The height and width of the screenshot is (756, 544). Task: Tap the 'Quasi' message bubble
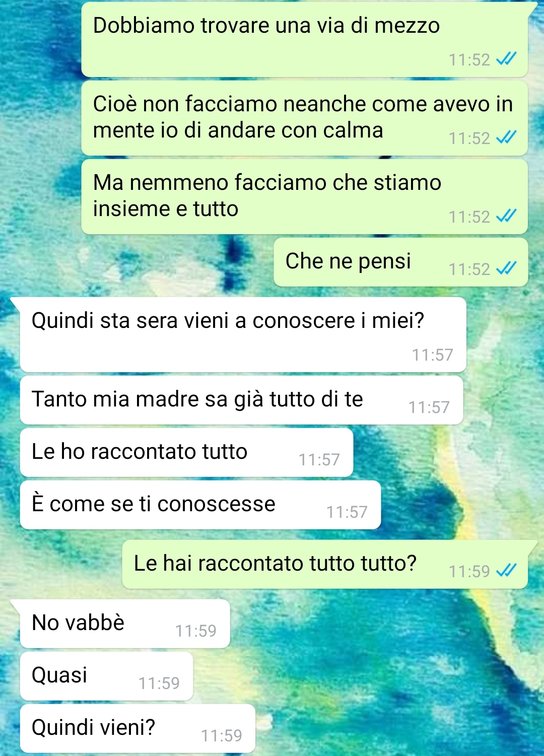tap(106, 676)
